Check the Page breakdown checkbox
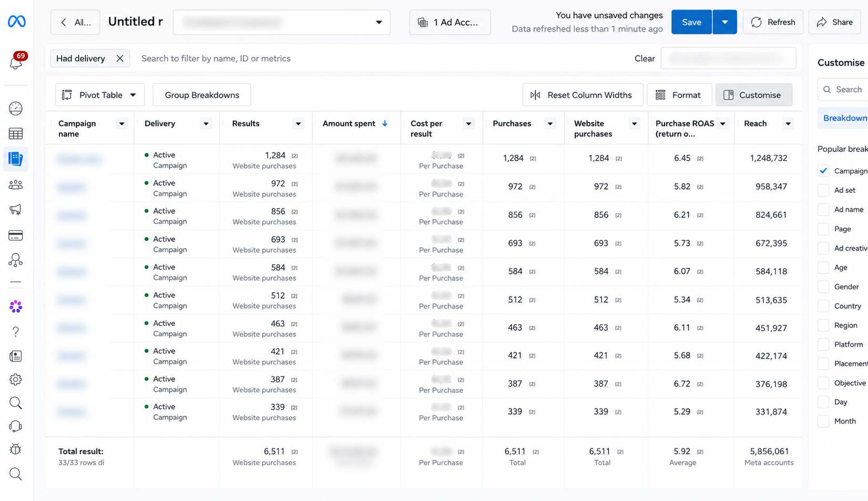The height and width of the screenshot is (501, 868). pyautogui.click(x=823, y=229)
